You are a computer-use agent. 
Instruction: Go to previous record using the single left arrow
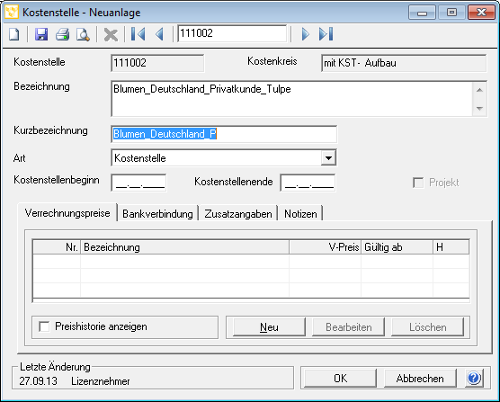coord(160,34)
